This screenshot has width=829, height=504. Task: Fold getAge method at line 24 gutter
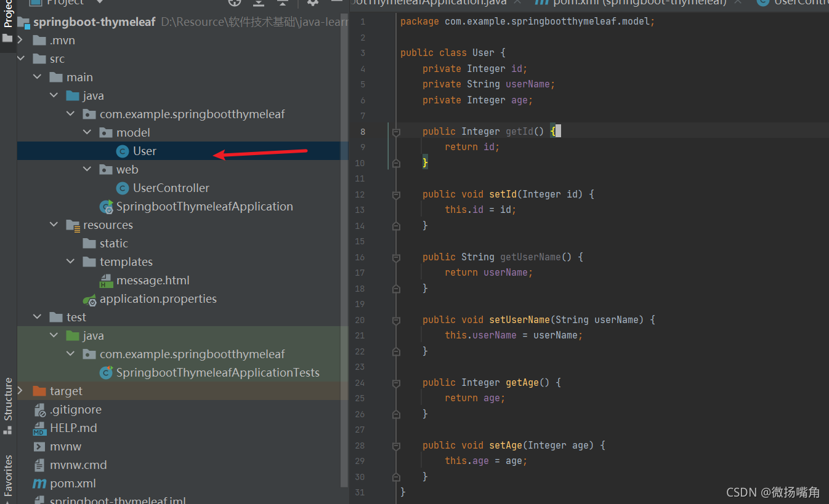pos(396,383)
